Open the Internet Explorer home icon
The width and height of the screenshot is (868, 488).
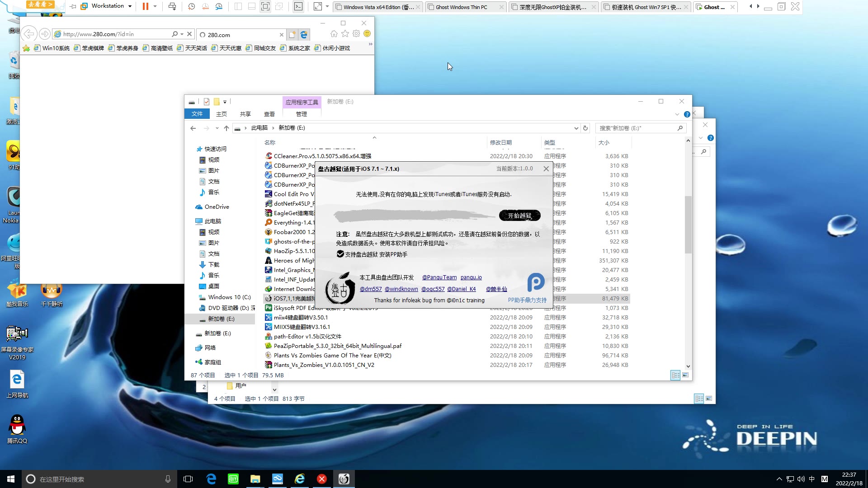[334, 34]
